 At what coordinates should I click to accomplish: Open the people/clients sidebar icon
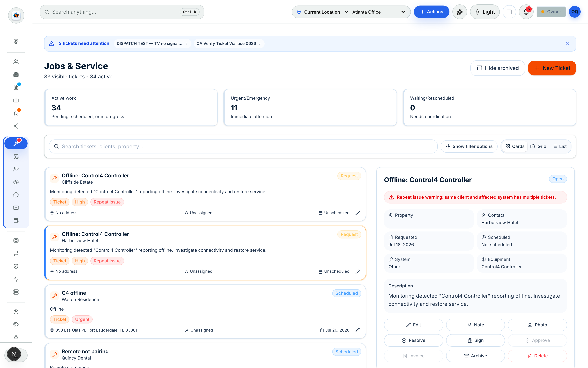(x=16, y=62)
